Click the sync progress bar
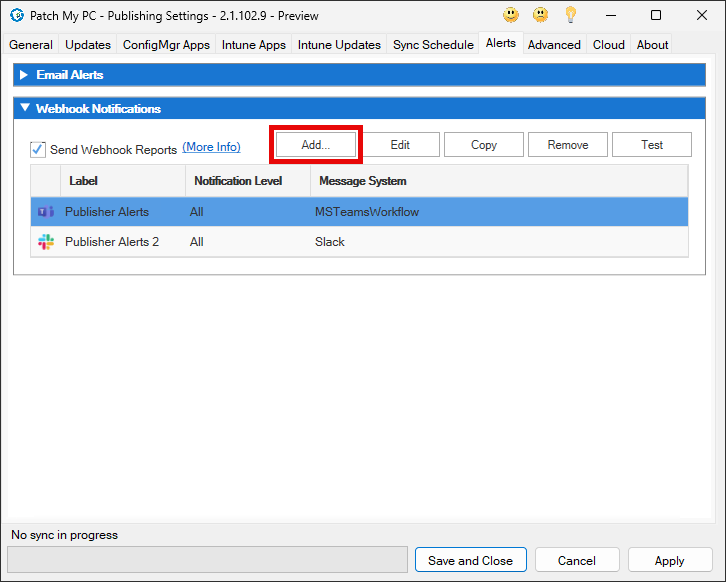This screenshot has height=582, width=726. tap(207, 560)
